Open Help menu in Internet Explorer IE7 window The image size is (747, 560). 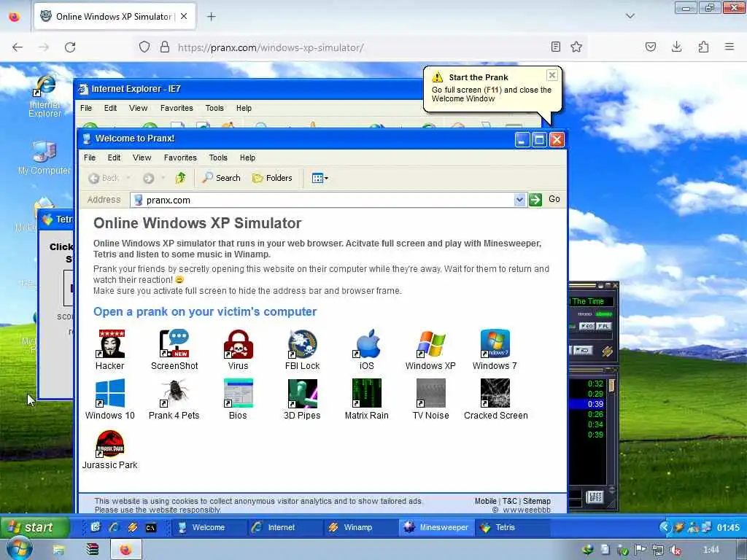coord(244,108)
